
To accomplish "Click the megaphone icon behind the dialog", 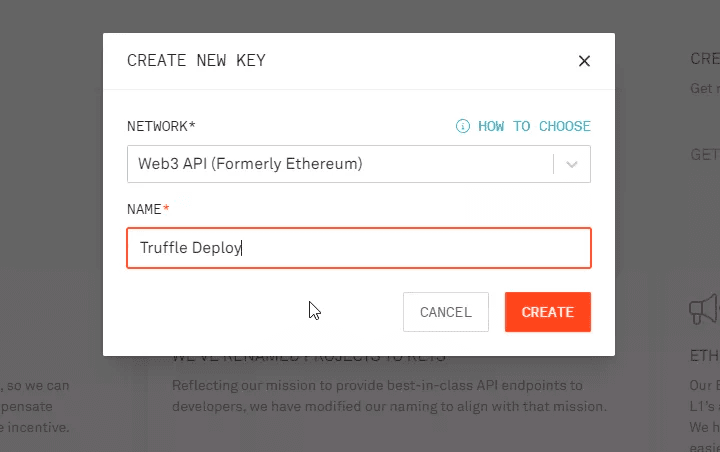I will coord(704,309).
